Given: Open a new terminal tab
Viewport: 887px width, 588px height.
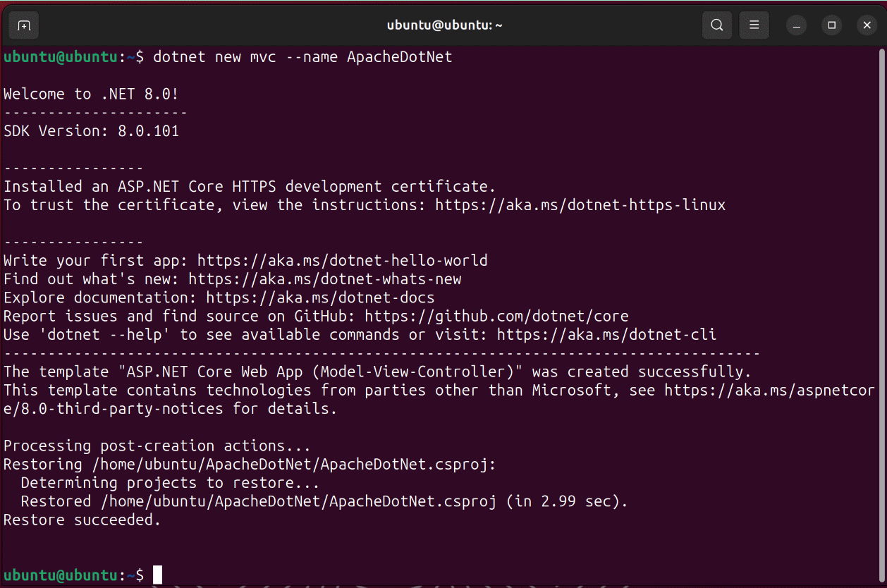Looking at the screenshot, I should (24, 25).
